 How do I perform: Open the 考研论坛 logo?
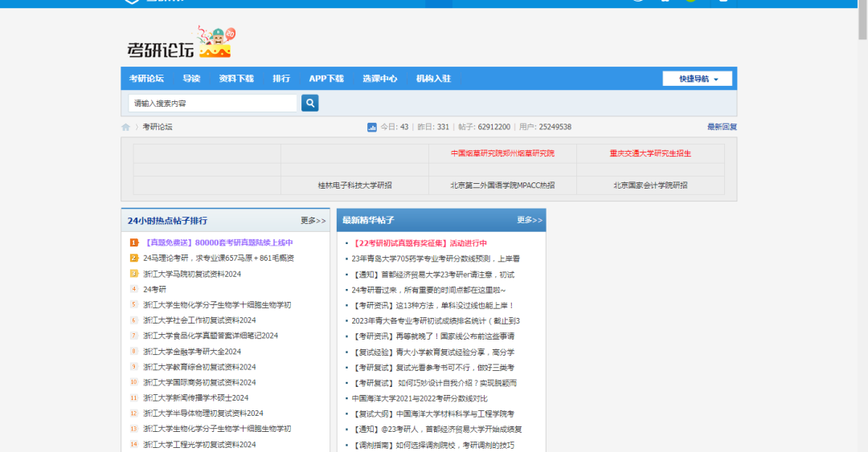pos(181,43)
